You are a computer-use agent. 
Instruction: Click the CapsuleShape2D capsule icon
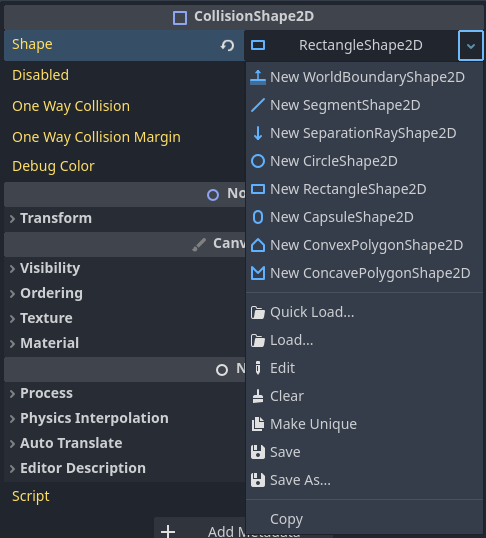coord(258,217)
